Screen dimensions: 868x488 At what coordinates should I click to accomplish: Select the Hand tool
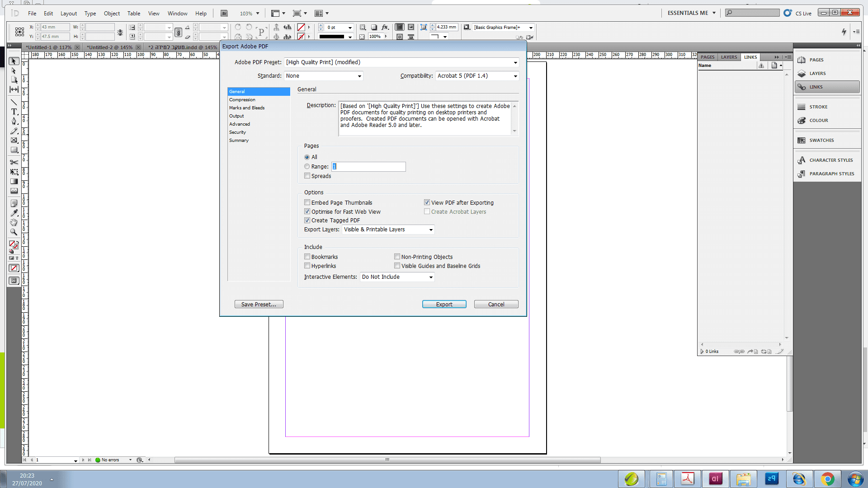point(14,223)
